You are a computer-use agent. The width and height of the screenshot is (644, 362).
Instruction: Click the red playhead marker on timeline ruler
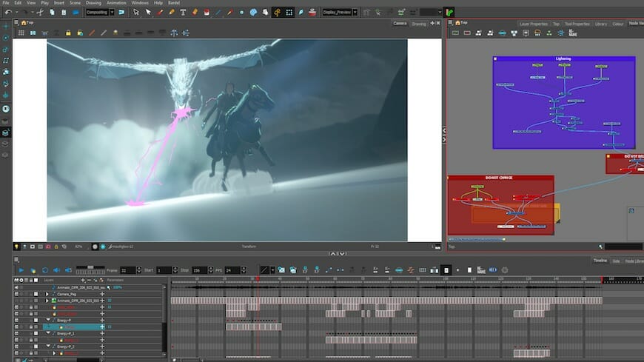pyautogui.click(x=258, y=278)
